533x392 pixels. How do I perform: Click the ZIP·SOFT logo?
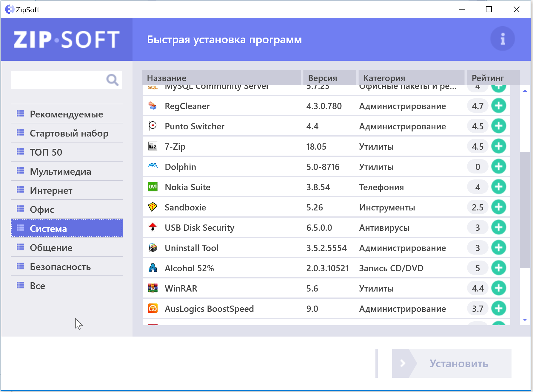(67, 39)
